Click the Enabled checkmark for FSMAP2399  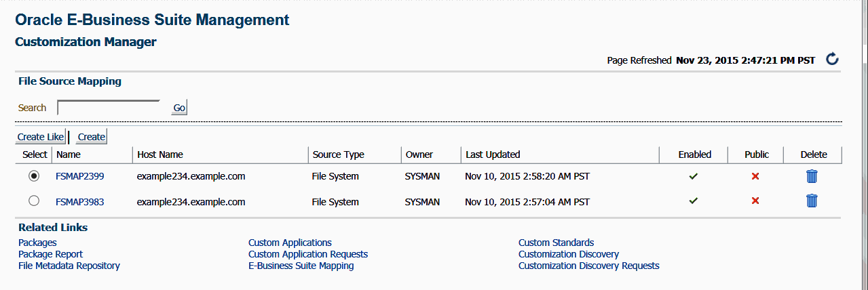693,176
